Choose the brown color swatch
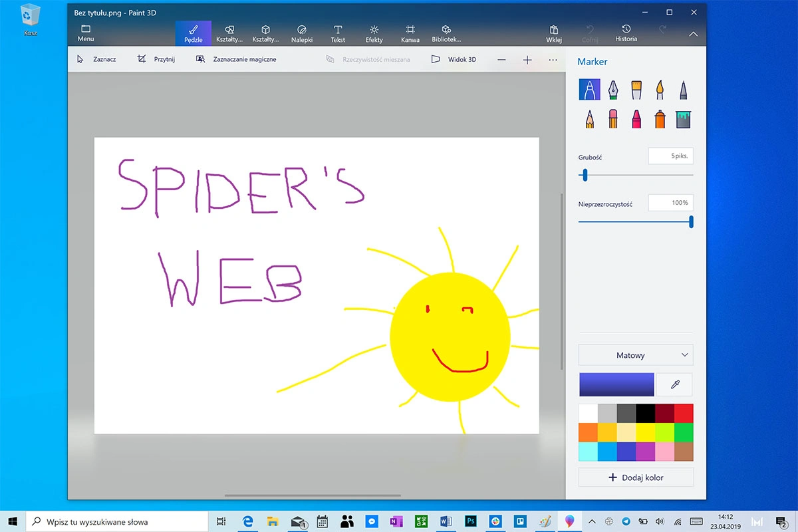This screenshot has height=532, width=798. point(684,452)
